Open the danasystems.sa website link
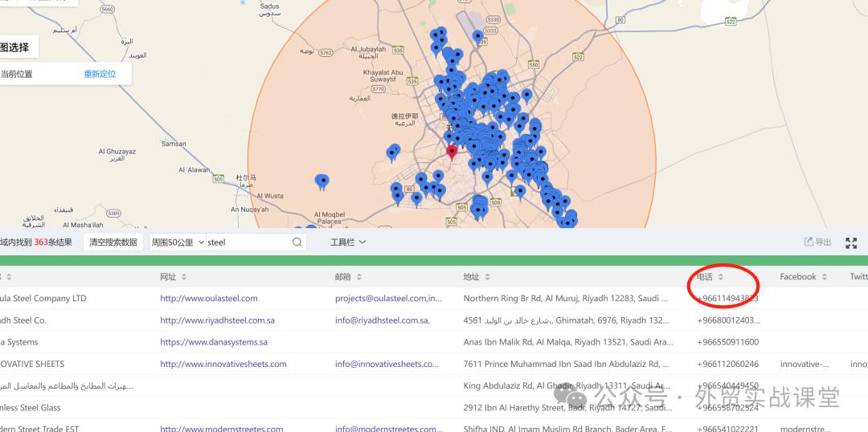Image resolution: width=868 pixels, height=432 pixels. pyautogui.click(x=214, y=342)
